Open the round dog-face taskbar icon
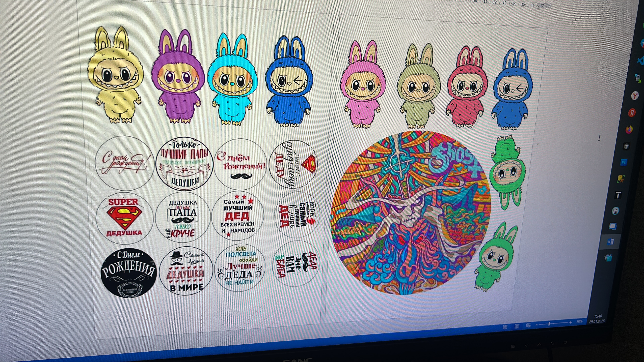Image resolution: width=644 pixels, height=362 pixels. [x=615, y=211]
